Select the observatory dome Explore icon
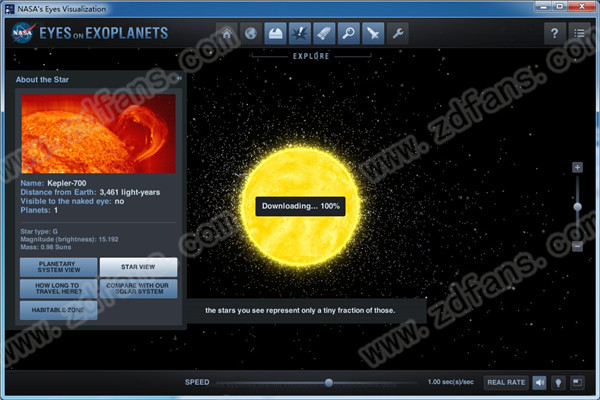The width and height of the screenshot is (600, 400). pyautogui.click(x=276, y=34)
